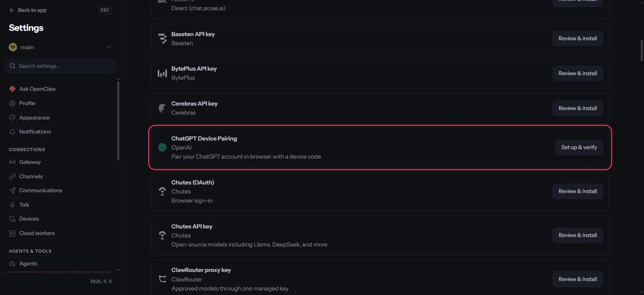
Task: Click the Cerebras logo icon
Action: [x=162, y=108]
